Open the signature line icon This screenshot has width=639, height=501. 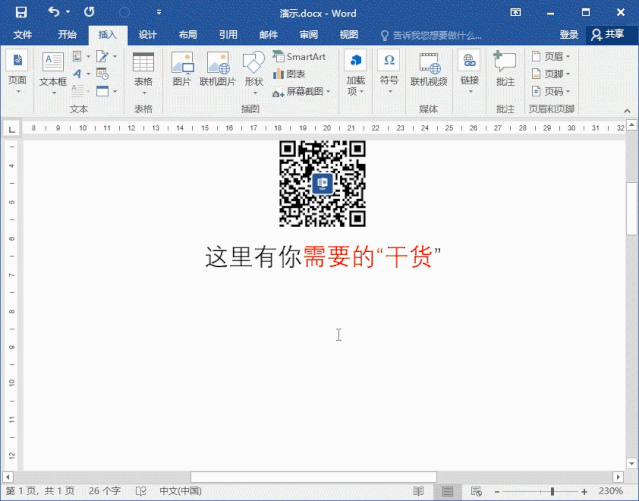(x=106, y=56)
